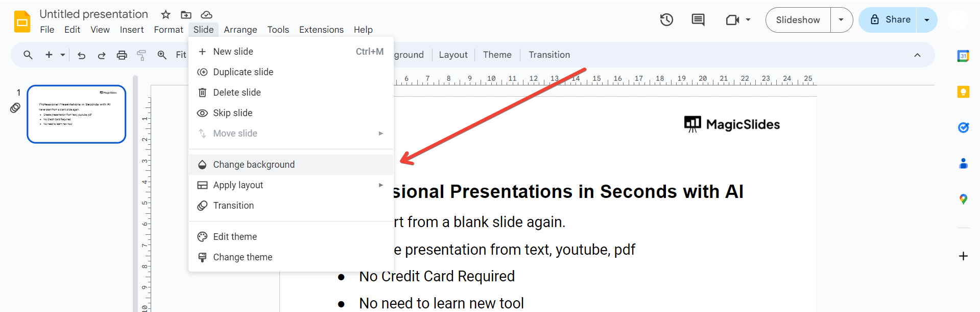This screenshot has height=312, width=980.
Task: Choose Change background from Slide menu
Action: tap(254, 165)
